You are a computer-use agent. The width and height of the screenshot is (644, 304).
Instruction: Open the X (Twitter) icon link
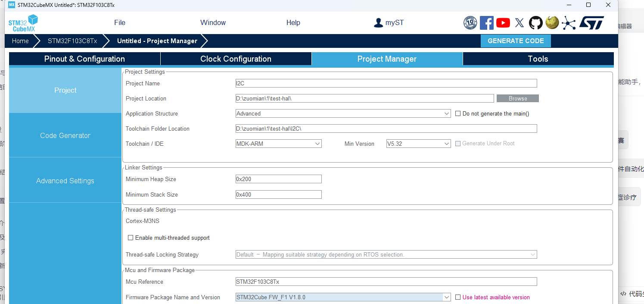click(520, 23)
